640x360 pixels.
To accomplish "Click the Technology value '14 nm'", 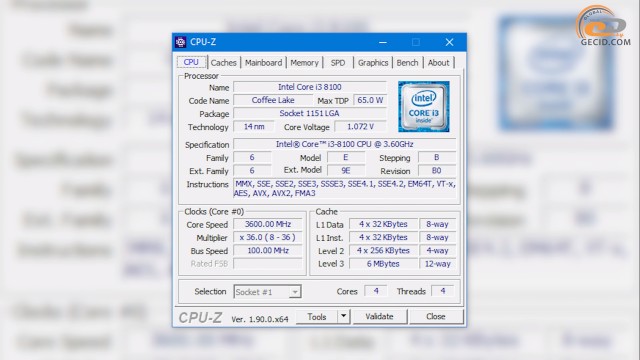I will (x=254, y=127).
